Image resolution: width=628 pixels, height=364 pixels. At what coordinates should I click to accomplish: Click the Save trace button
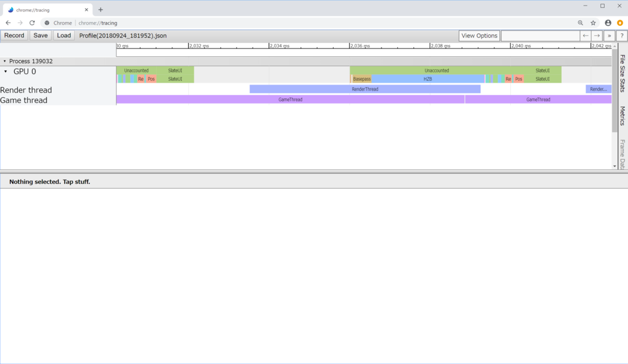(x=40, y=35)
